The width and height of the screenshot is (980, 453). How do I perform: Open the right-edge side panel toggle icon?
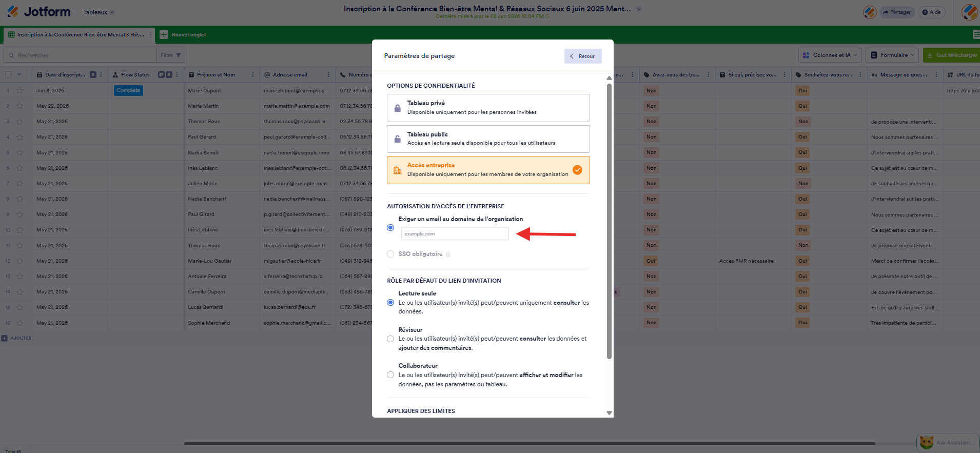pyautogui.click(x=976, y=35)
